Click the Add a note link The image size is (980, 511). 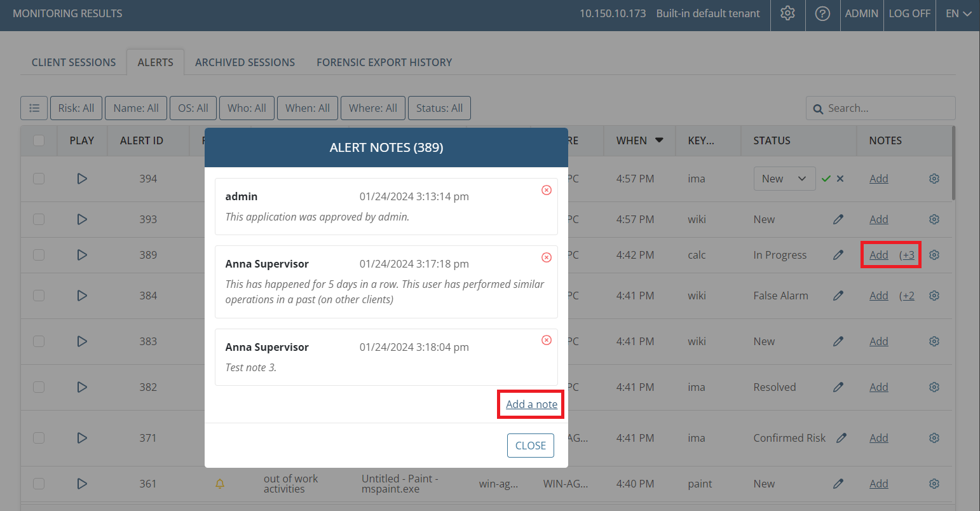pyautogui.click(x=531, y=404)
